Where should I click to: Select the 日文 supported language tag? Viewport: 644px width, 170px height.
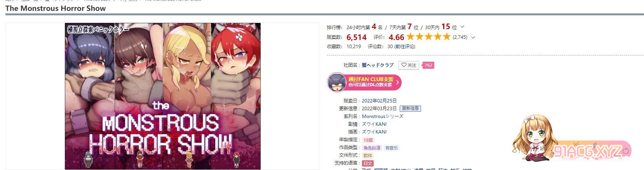click(368, 163)
